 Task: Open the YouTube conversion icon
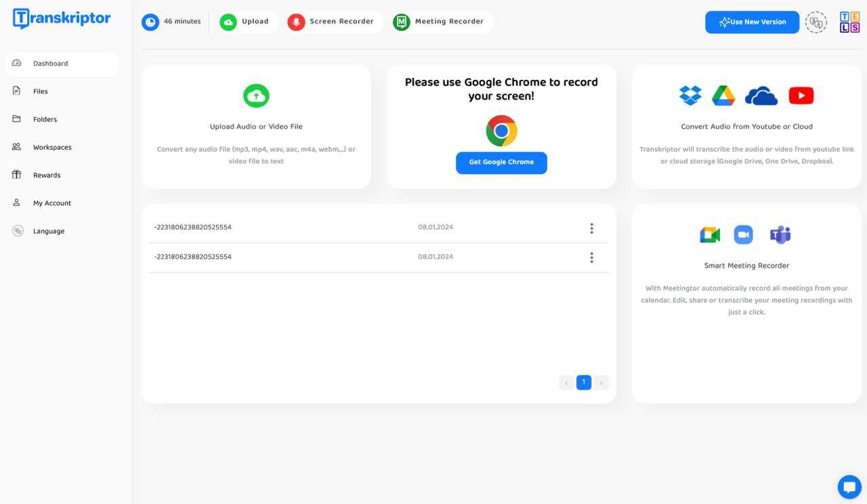[801, 95]
